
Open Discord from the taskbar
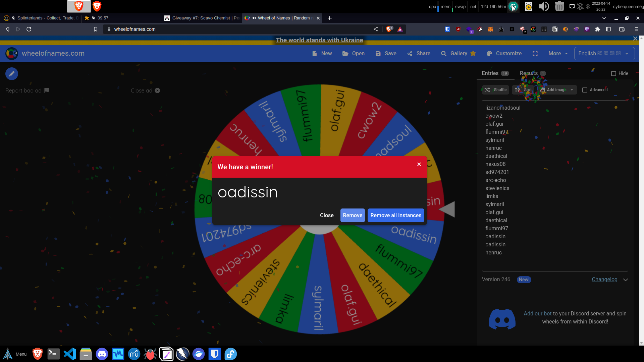pyautogui.click(x=102, y=354)
